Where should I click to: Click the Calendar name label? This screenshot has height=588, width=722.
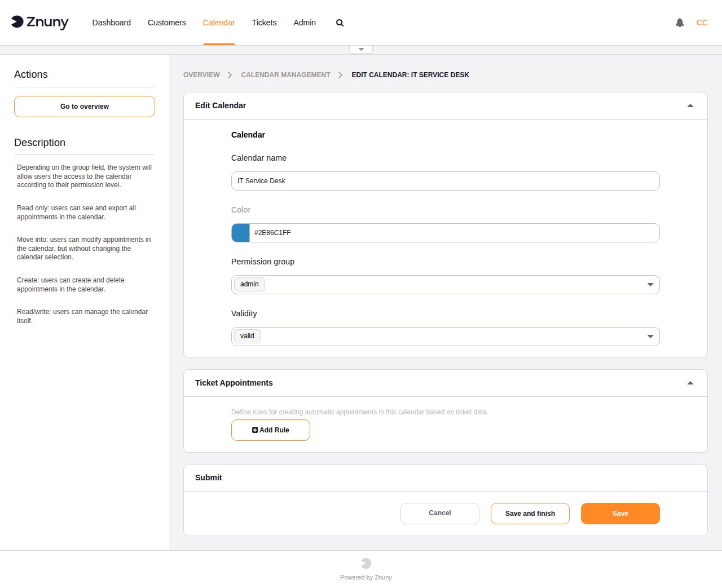point(259,158)
